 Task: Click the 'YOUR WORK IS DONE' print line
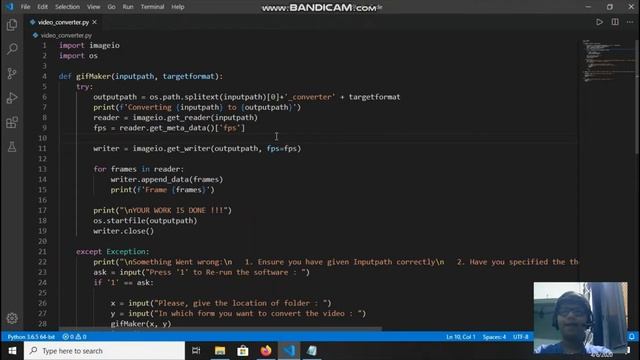pos(162,210)
